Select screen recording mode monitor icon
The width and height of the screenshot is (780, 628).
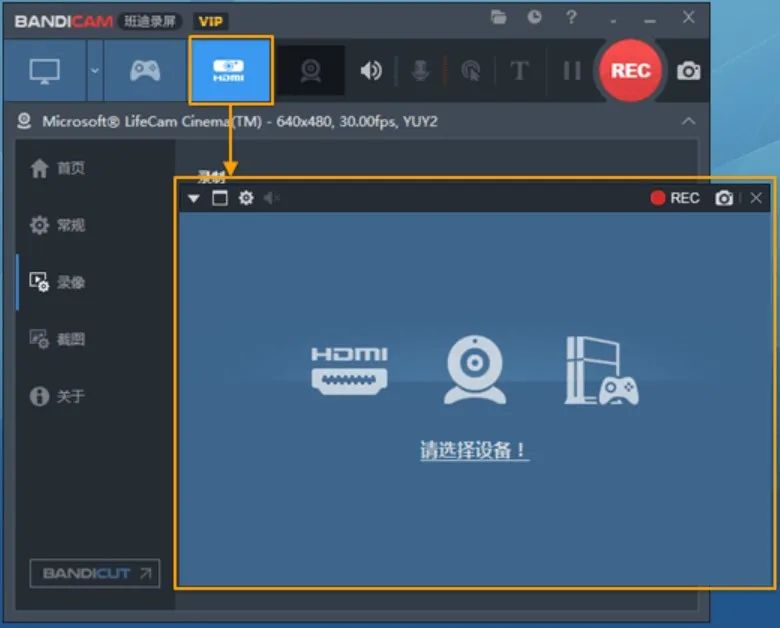coord(44,71)
